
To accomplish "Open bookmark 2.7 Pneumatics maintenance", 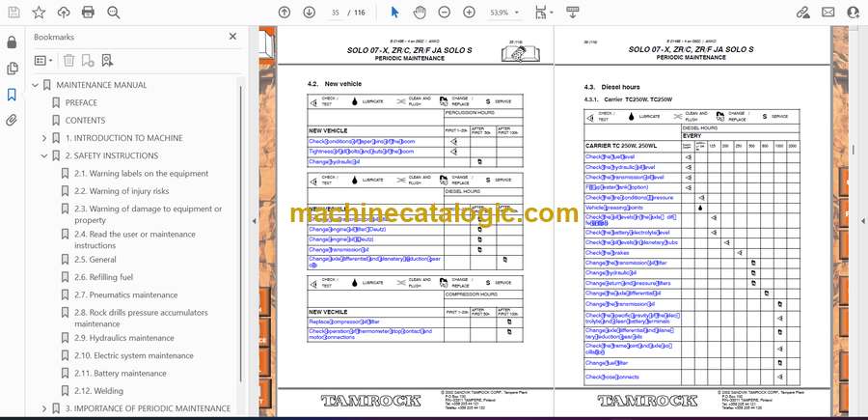I will (x=125, y=294).
